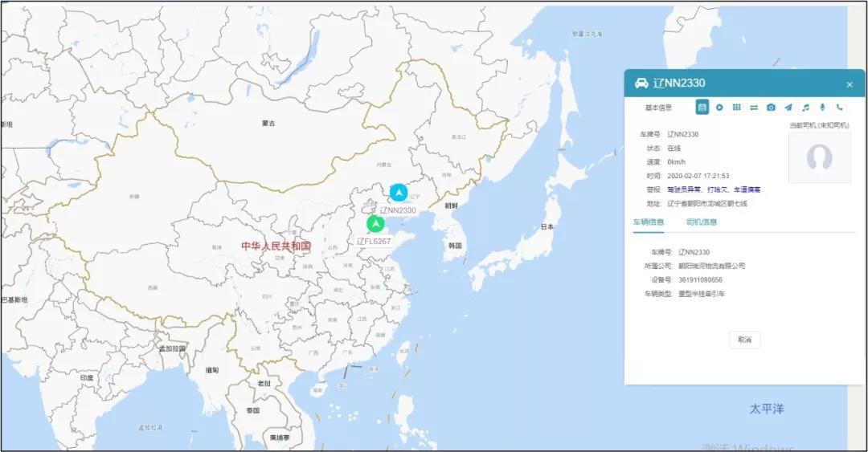The image size is (868, 452).
Task: Click the driver avatar placeholder image
Action: (819, 157)
